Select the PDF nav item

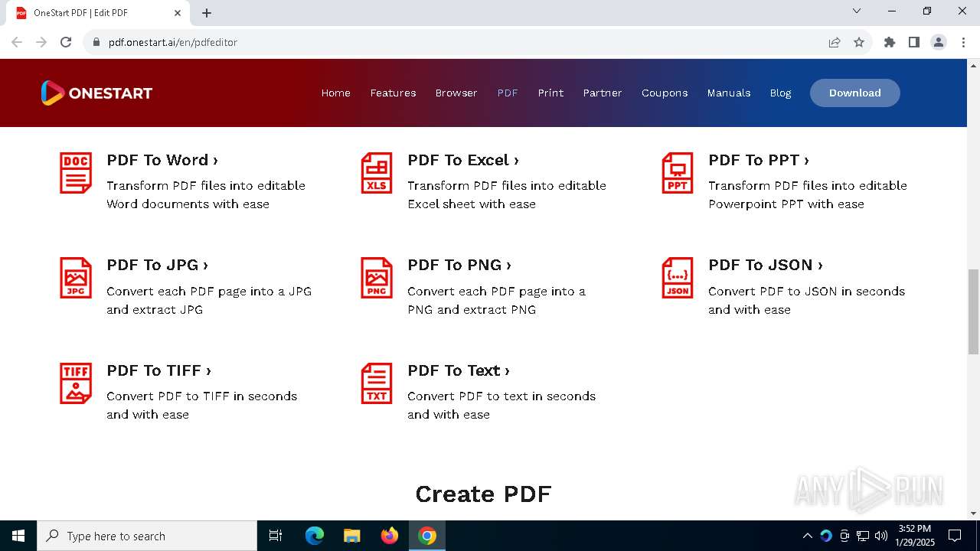(508, 93)
